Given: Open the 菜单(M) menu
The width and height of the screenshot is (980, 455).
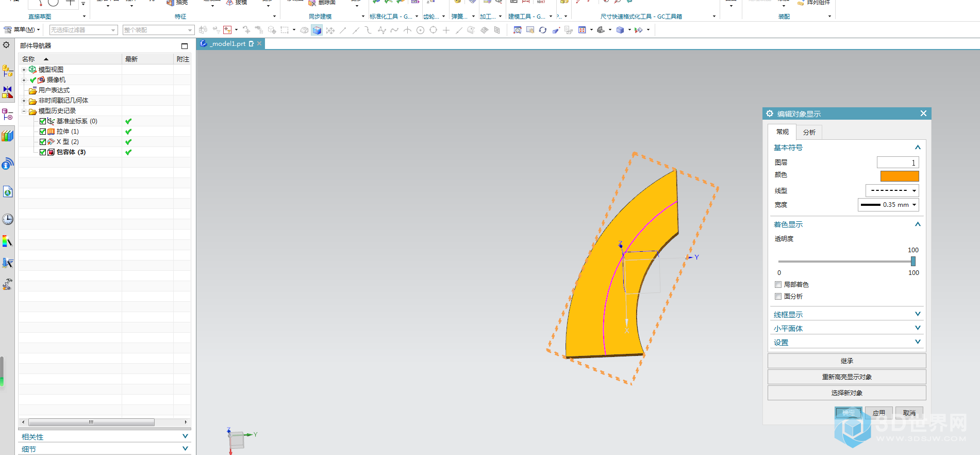Looking at the screenshot, I should (22, 30).
